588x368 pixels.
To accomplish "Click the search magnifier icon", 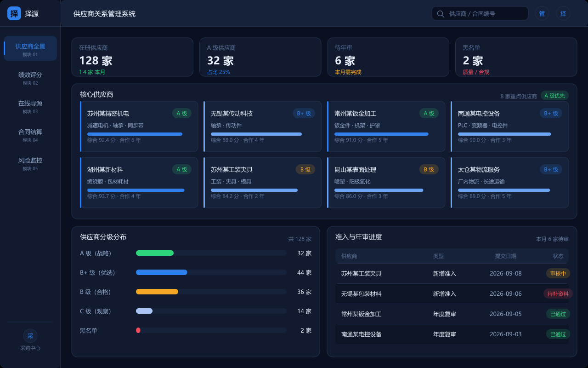I will [441, 14].
